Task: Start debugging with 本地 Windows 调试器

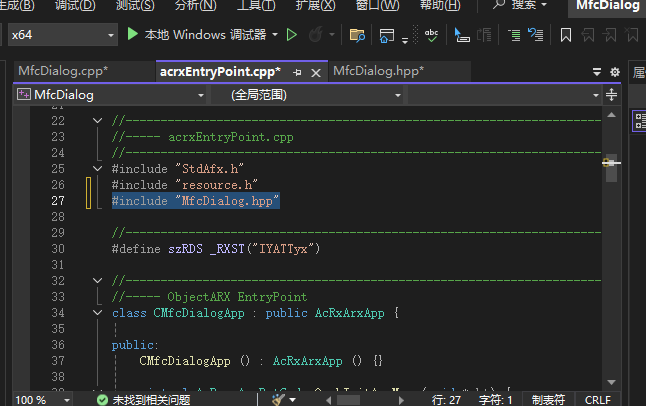Action: [x=198, y=35]
